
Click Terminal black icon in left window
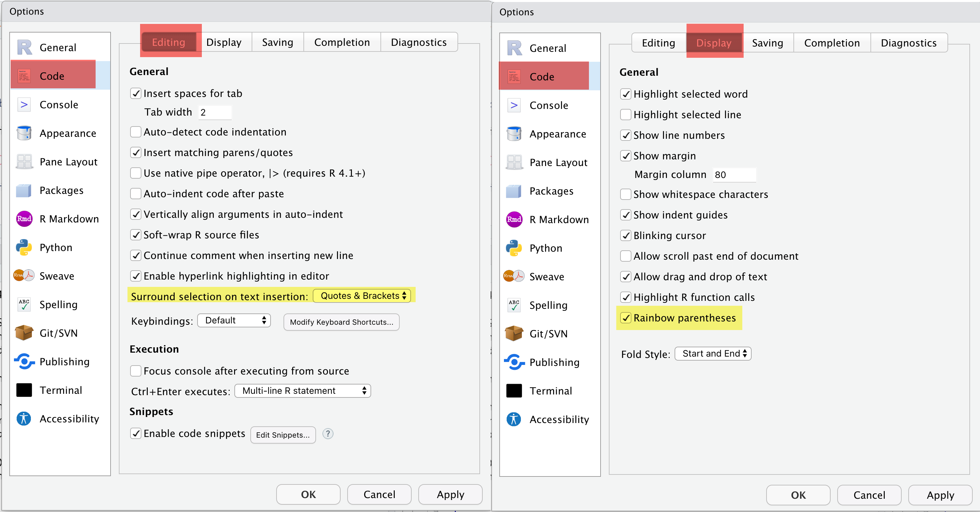(24, 390)
